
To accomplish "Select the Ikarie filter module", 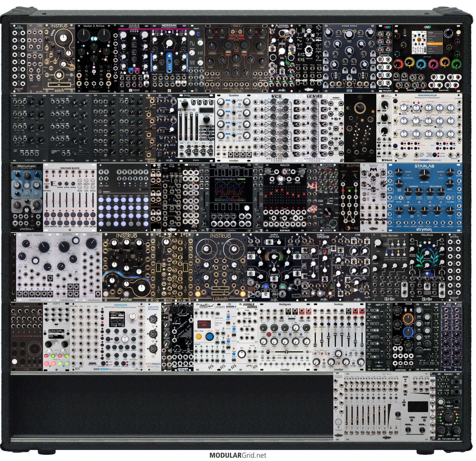I will pos(183,337).
